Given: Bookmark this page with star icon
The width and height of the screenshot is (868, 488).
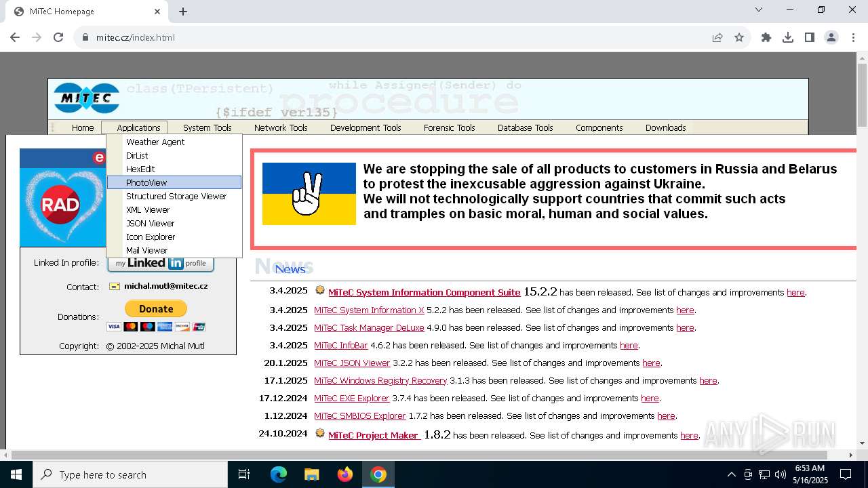Looking at the screenshot, I should pos(739,37).
